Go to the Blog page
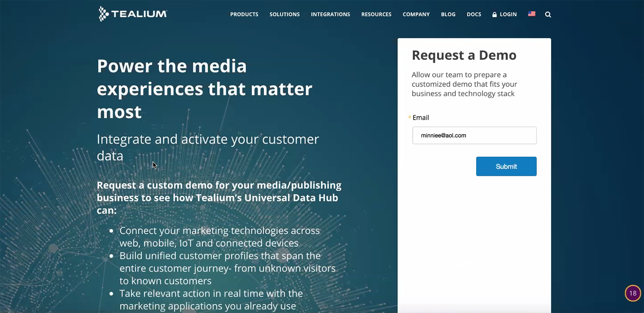 tap(448, 14)
